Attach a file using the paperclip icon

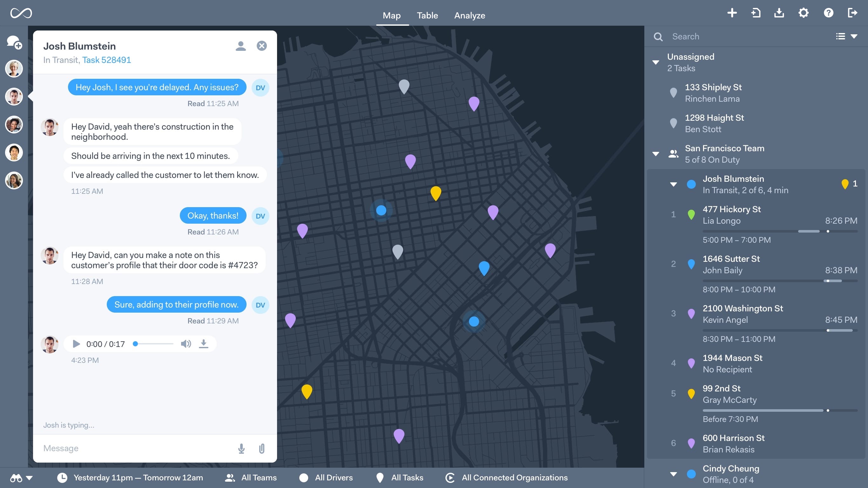(x=262, y=448)
